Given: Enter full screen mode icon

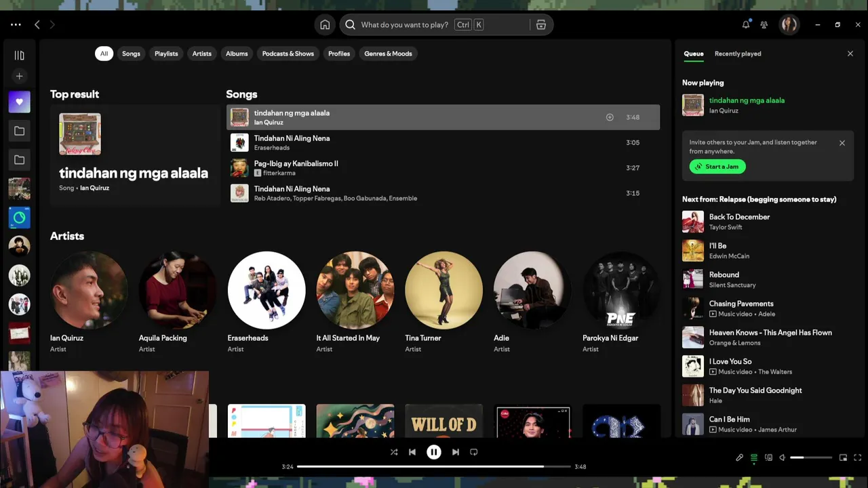Looking at the screenshot, I should tap(858, 457).
